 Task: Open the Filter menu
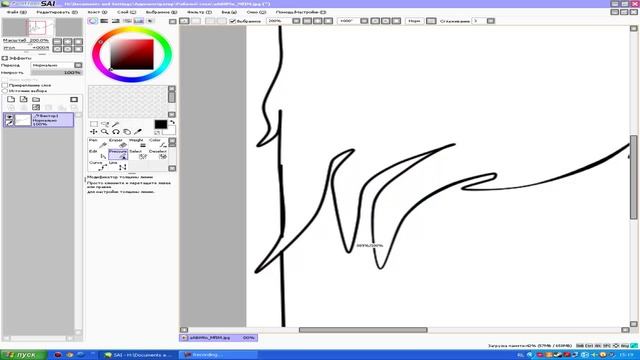(199, 12)
